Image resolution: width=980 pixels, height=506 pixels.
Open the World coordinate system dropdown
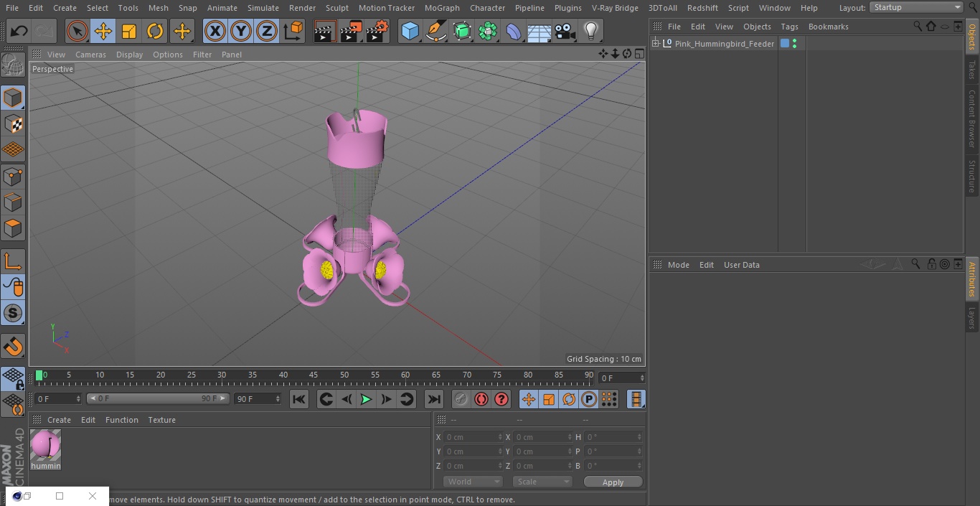(x=473, y=482)
